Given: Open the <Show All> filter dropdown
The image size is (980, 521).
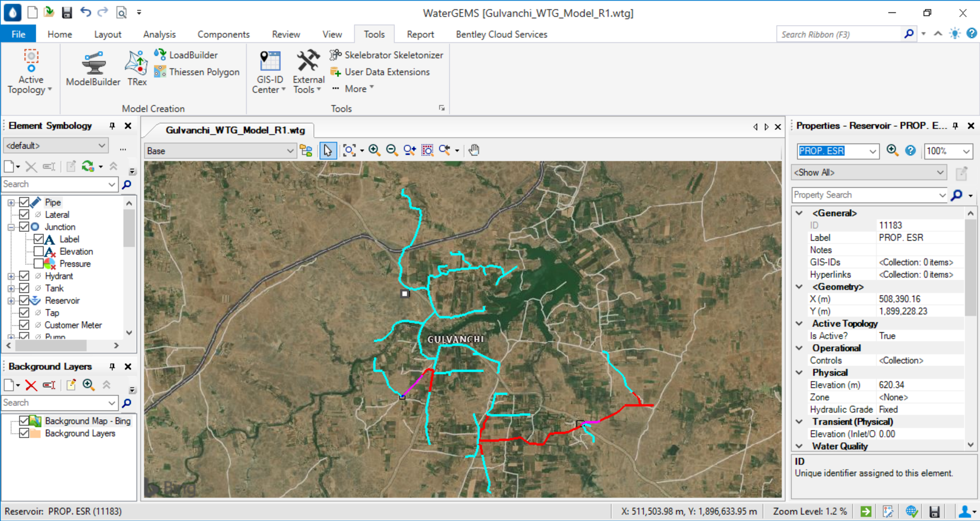Looking at the screenshot, I should 869,172.
